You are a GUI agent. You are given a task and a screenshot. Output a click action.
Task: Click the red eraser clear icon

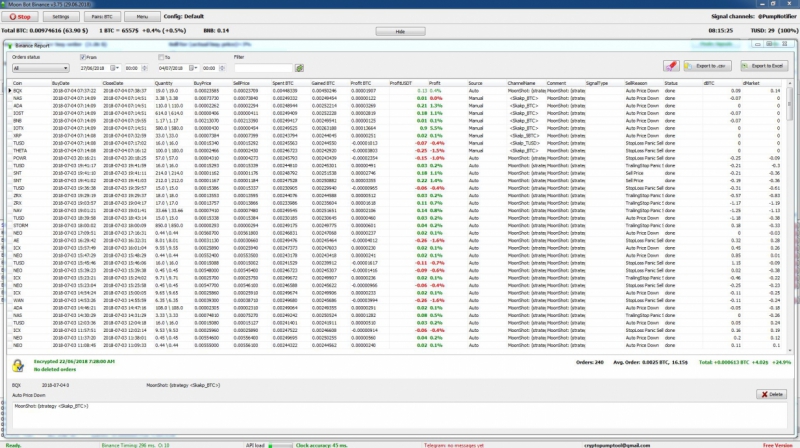pos(671,66)
